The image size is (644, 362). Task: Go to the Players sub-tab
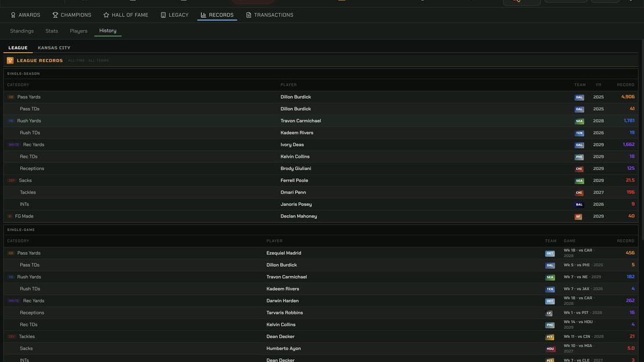[78, 31]
